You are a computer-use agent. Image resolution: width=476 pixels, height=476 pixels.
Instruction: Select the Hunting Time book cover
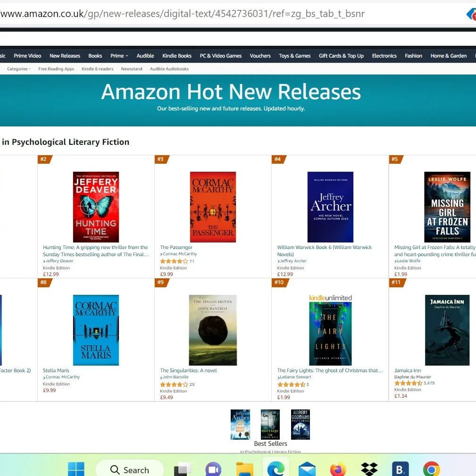pos(96,207)
